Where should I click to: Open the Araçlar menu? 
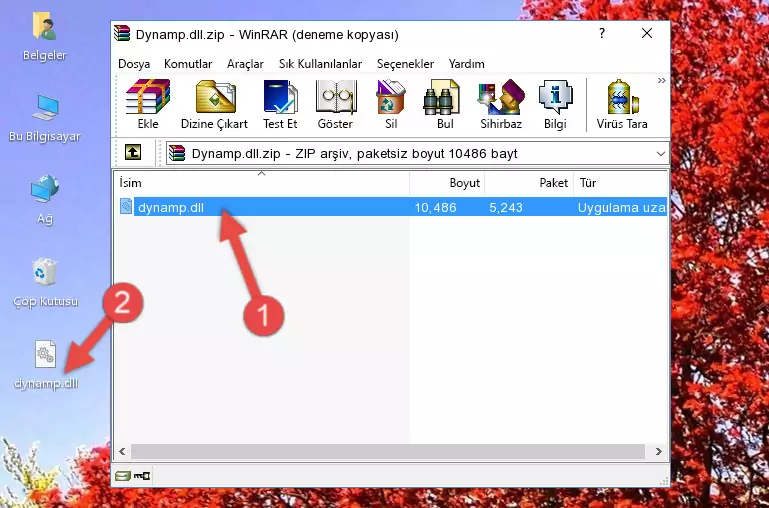point(245,64)
